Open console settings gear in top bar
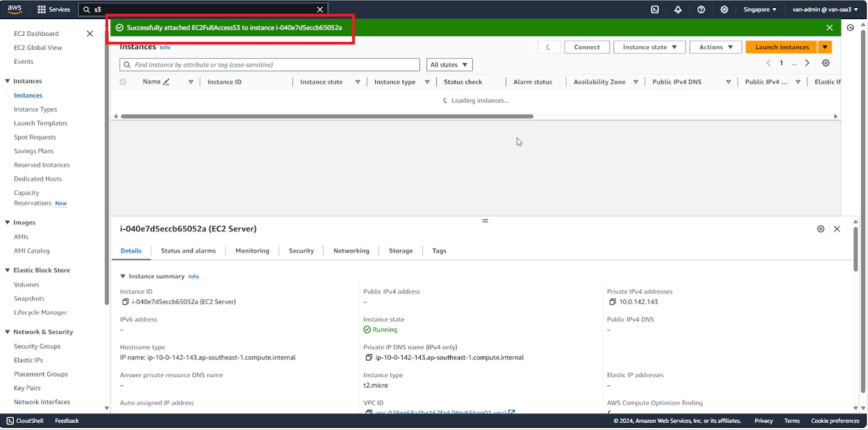The height and width of the screenshot is (430, 868). pos(724,9)
